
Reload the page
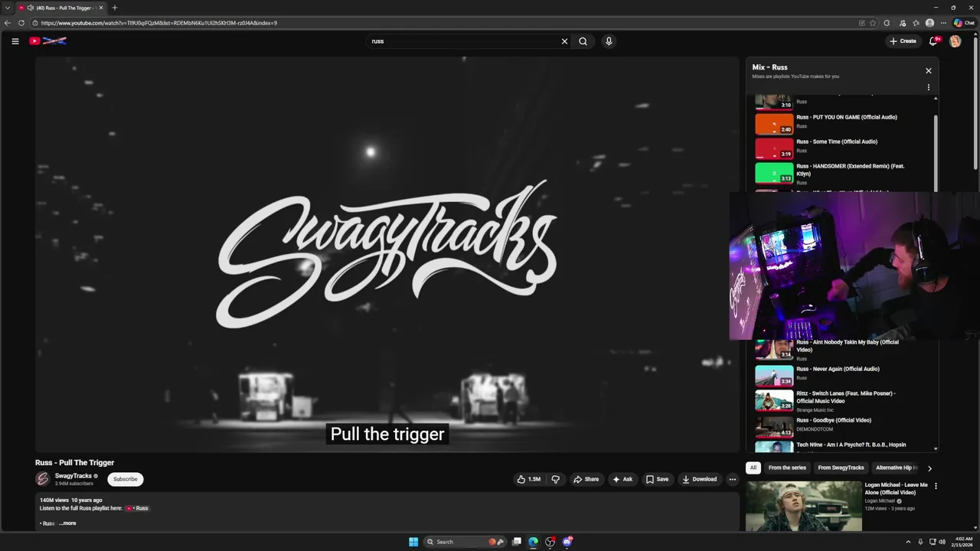tap(21, 23)
